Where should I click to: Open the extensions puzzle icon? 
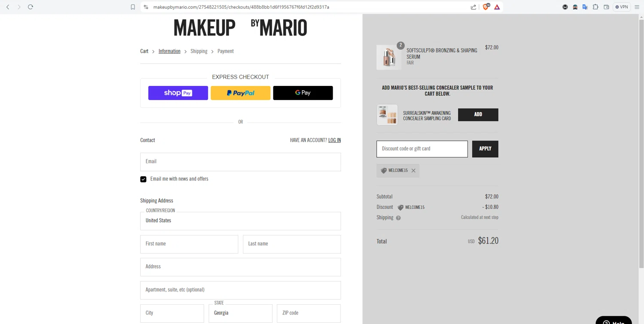click(x=595, y=7)
